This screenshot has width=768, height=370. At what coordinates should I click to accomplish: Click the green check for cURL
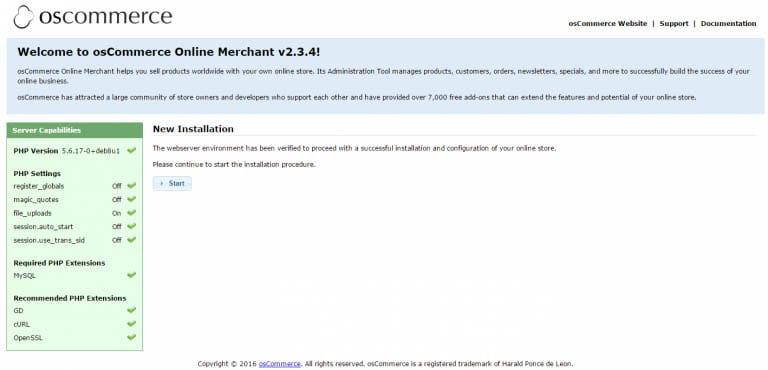click(131, 324)
